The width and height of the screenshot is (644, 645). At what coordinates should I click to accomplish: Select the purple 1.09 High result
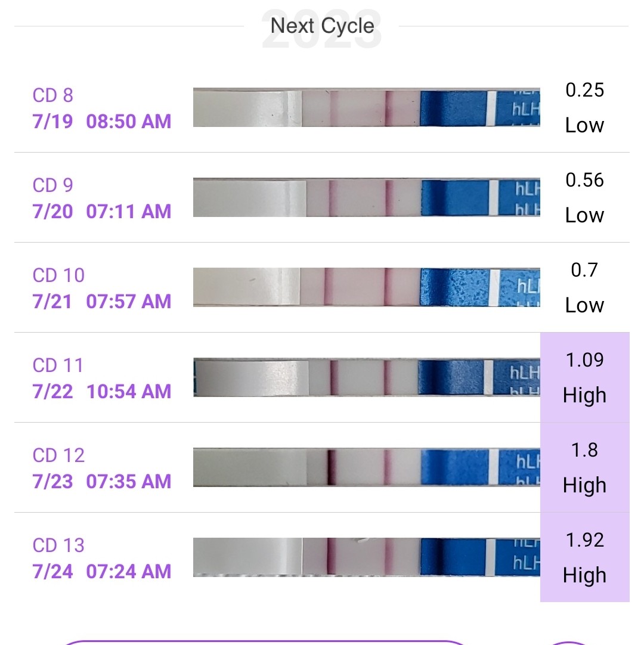coord(584,377)
